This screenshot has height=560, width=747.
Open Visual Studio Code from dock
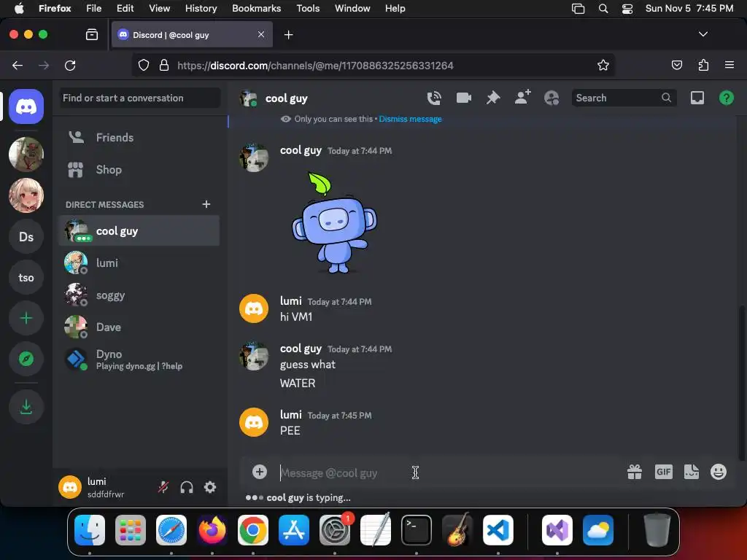(498, 530)
